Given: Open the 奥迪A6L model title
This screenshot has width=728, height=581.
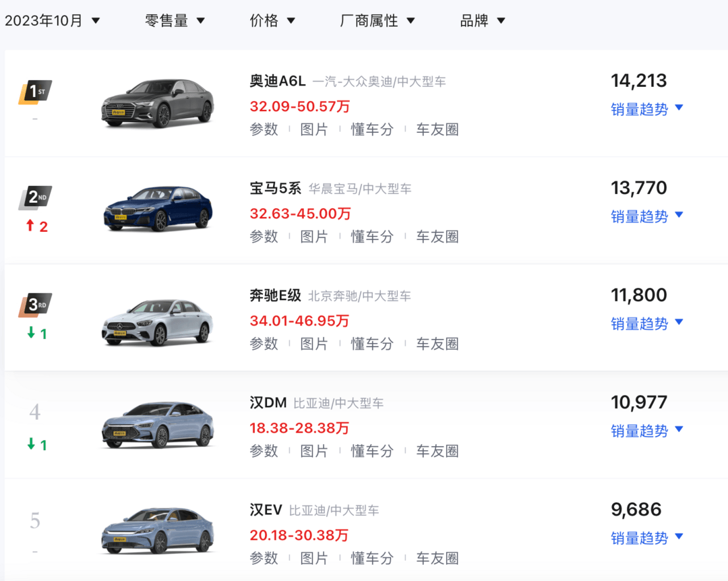Looking at the screenshot, I should point(278,81).
